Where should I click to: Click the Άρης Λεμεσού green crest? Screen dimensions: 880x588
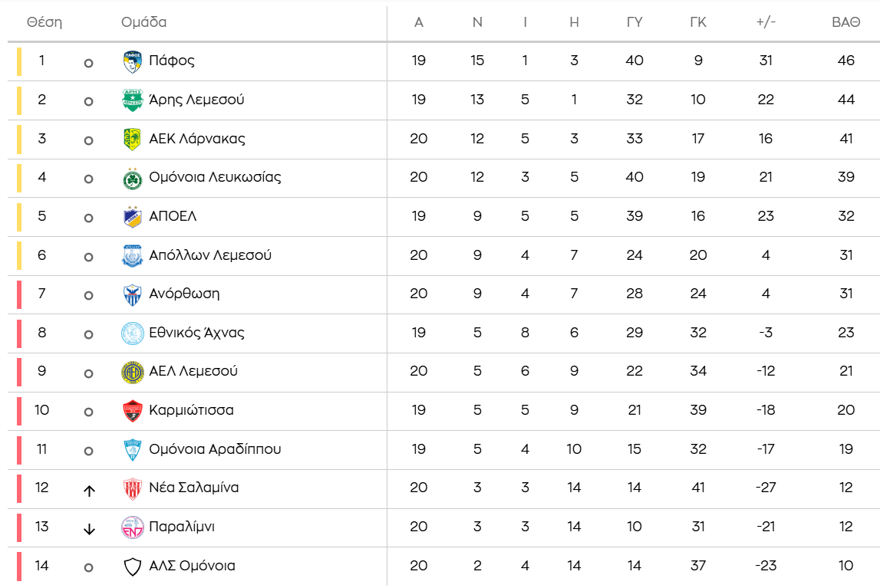(133, 100)
